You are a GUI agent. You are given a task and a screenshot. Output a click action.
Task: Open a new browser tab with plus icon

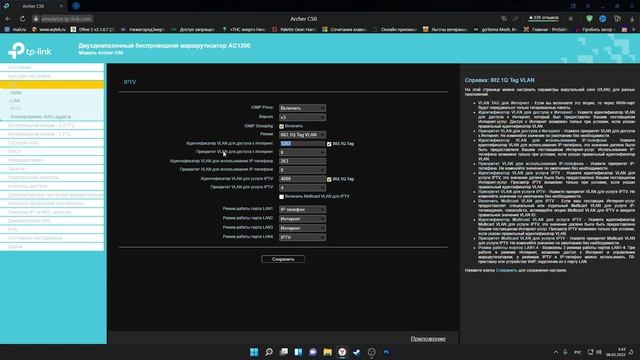76,6
